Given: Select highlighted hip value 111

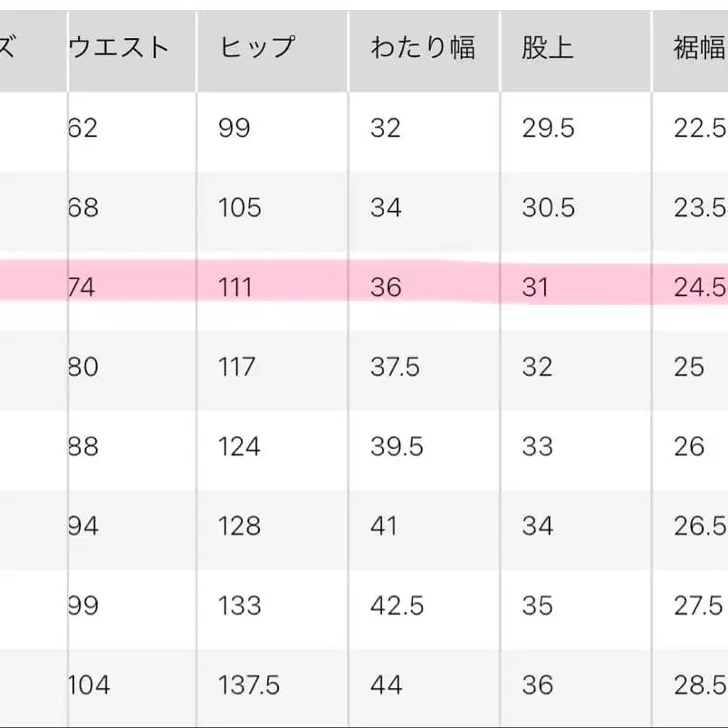Looking at the screenshot, I should [235, 288].
